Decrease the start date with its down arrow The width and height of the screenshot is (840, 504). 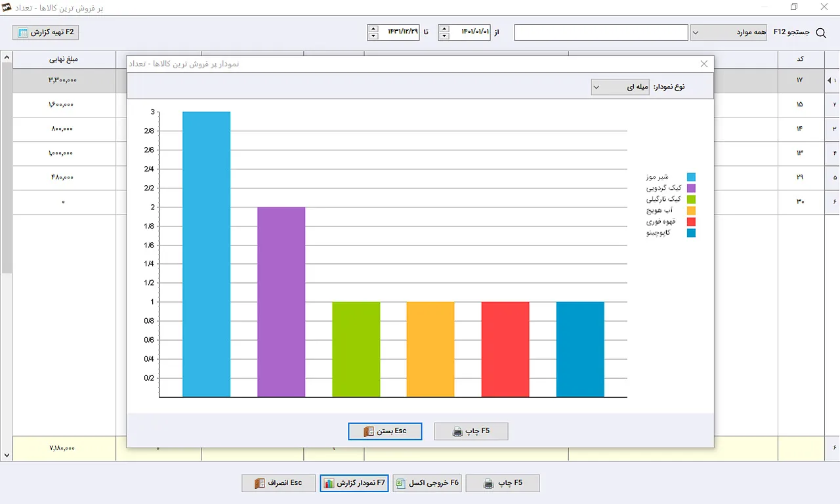pyautogui.click(x=444, y=36)
